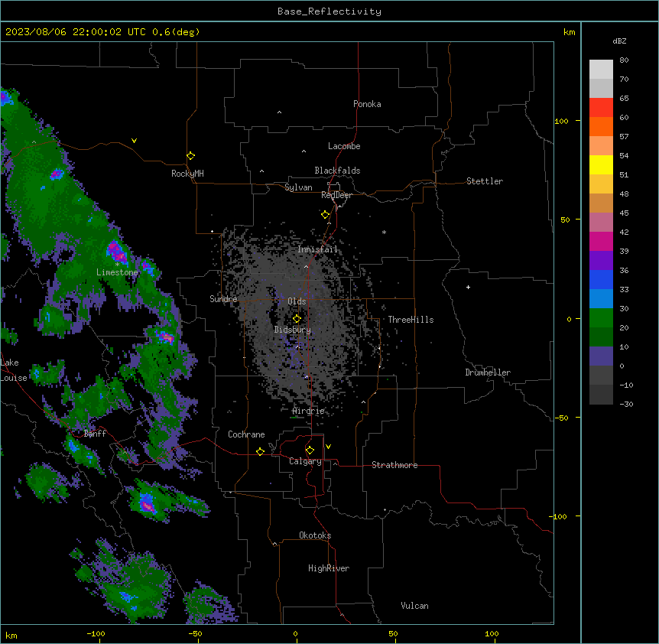Click the RockyMH label
659x644 pixels.
tap(187, 174)
